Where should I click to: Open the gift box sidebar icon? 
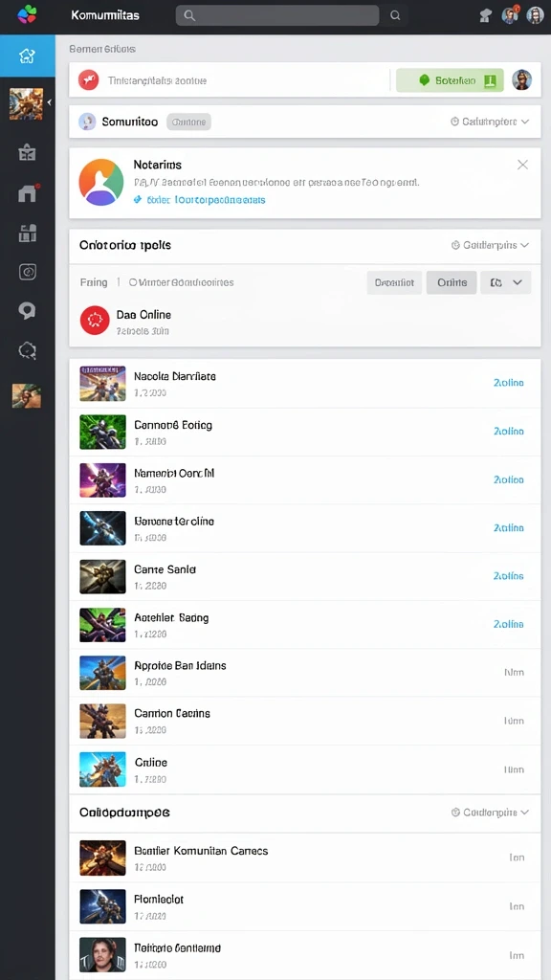coord(27,152)
